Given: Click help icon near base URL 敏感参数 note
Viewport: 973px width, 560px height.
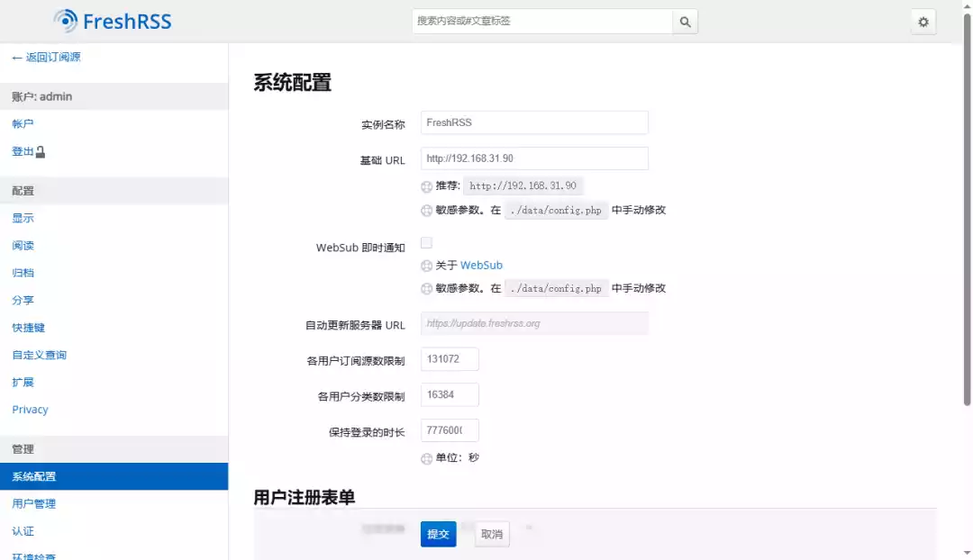Looking at the screenshot, I should 424,210.
